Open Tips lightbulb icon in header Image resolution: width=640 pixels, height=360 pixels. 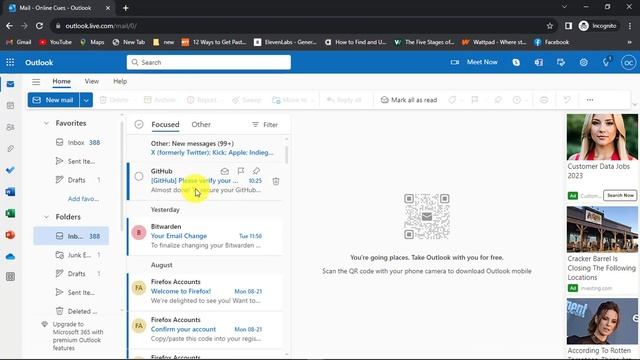607,62
